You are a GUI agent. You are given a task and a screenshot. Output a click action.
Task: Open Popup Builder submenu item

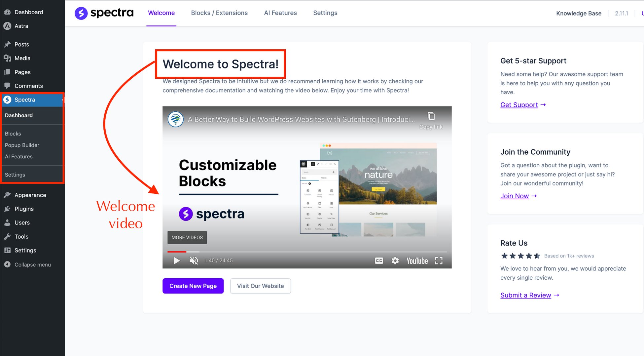click(22, 145)
